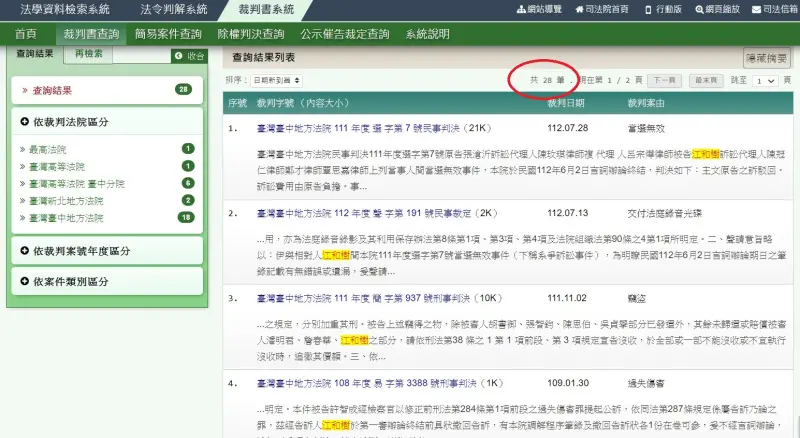This screenshot has width=800, height=438.
Task: Switch to 法學資料檢索系統 tab
Action: [65, 9]
